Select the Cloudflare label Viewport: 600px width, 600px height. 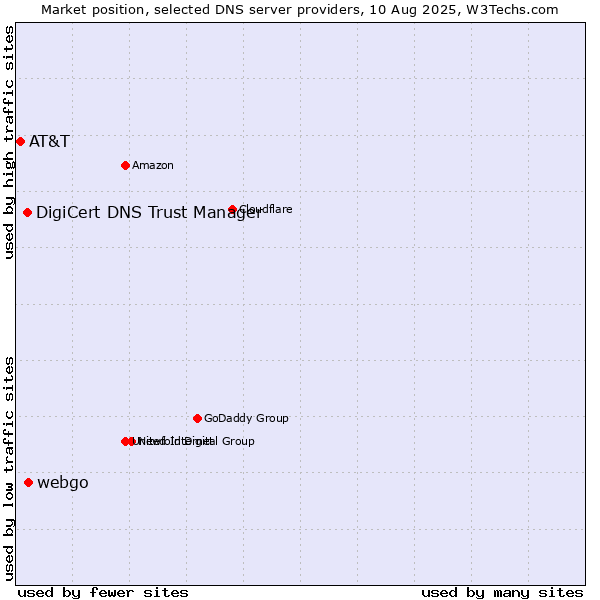[266, 209]
